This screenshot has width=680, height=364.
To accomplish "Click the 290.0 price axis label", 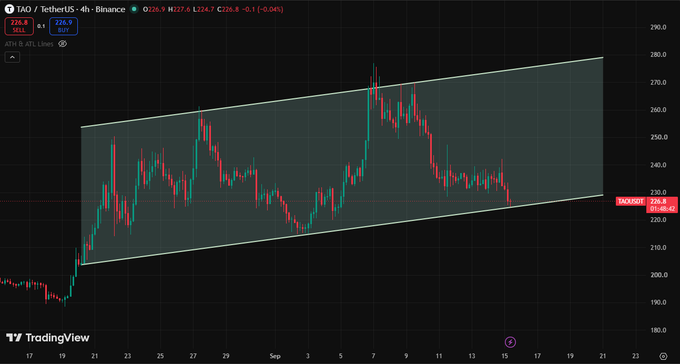I will coord(657,27).
